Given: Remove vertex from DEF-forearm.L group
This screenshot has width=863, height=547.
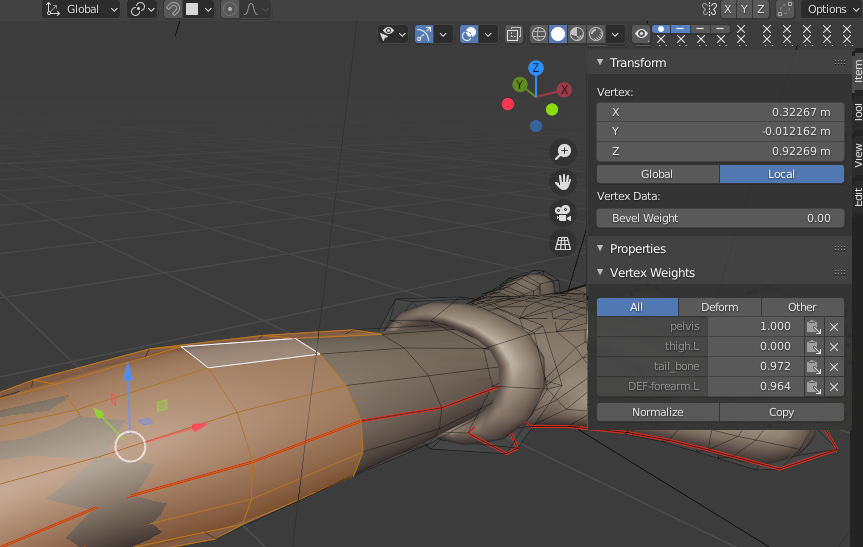Looking at the screenshot, I should pos(834,387).
